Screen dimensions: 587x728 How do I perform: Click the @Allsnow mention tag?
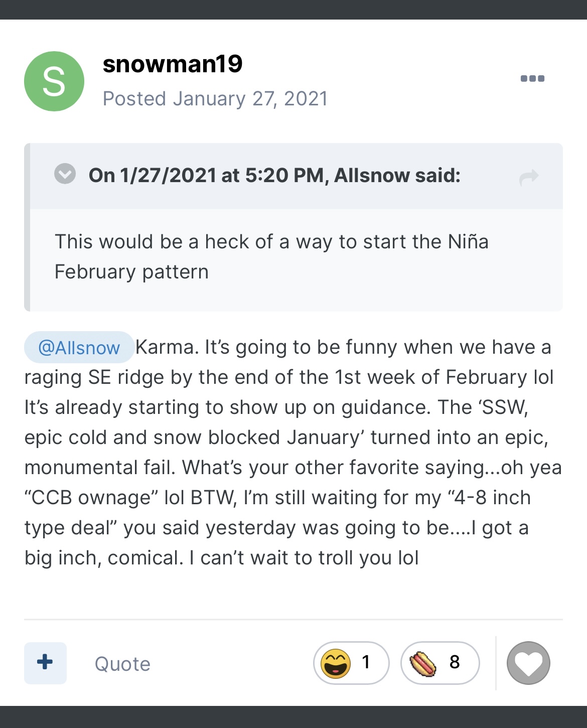point(79,347)
